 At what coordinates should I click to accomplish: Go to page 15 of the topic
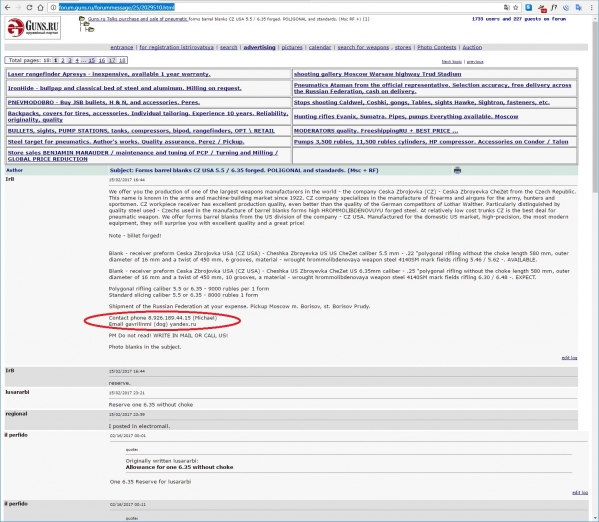92,60
